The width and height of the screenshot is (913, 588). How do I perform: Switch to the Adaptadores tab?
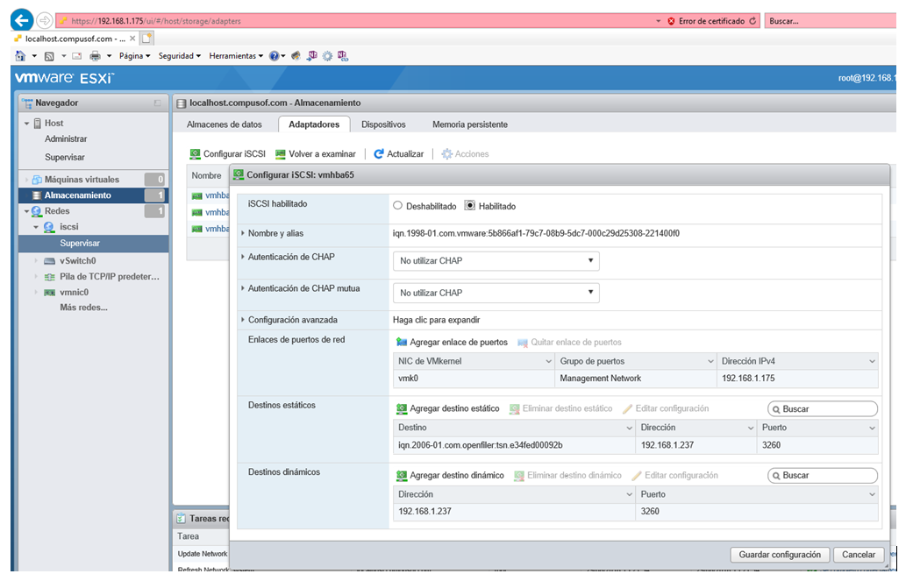[314, 124]
